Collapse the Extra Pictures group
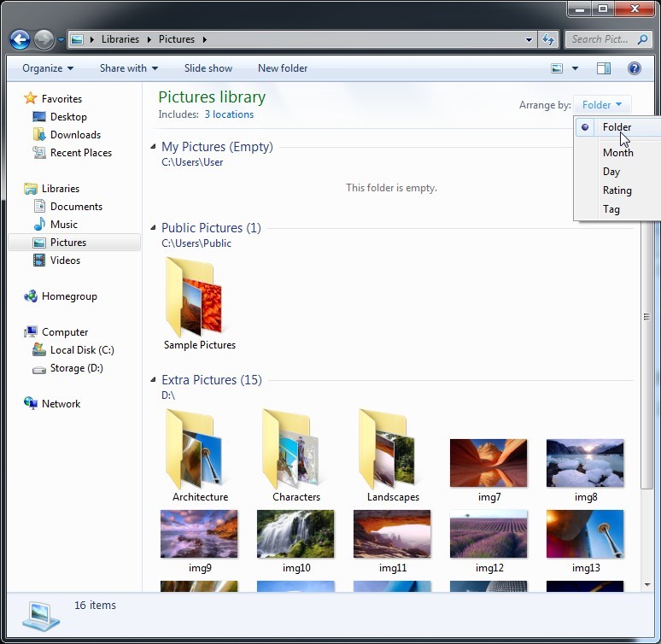The height and width of the screenshot is (644, 661). (x=154, y=380)
